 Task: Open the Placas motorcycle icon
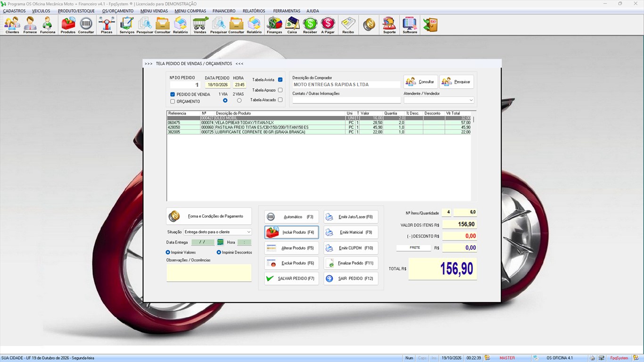pos(107,25)
